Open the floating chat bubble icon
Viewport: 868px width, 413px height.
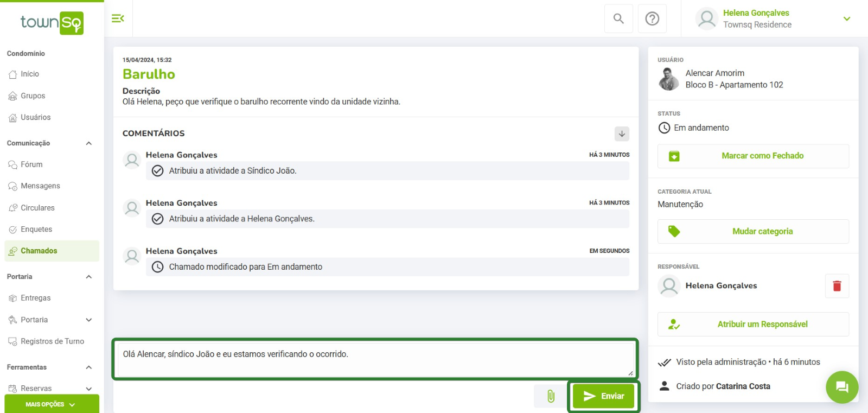[842, 387]
